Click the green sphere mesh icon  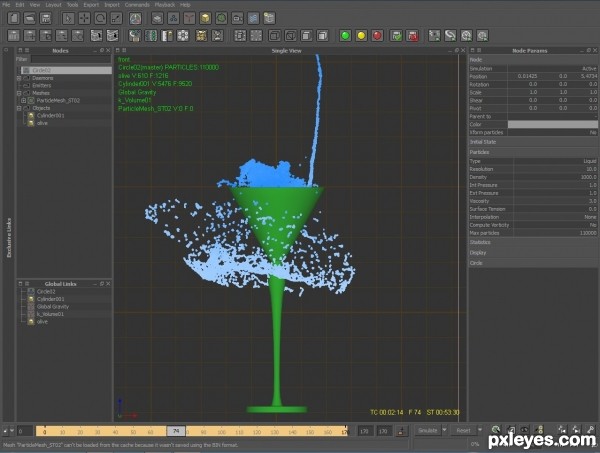pyautogui.click(x=222, y=18)
